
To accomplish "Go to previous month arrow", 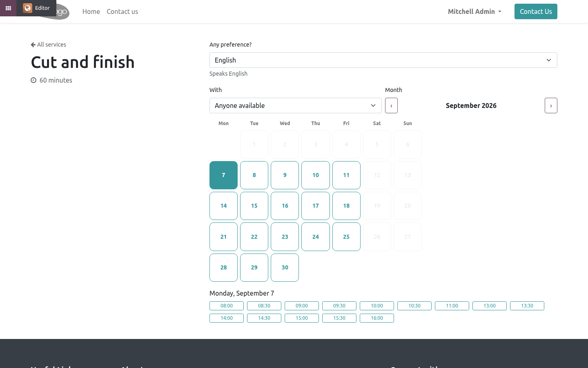I will 391,105.
